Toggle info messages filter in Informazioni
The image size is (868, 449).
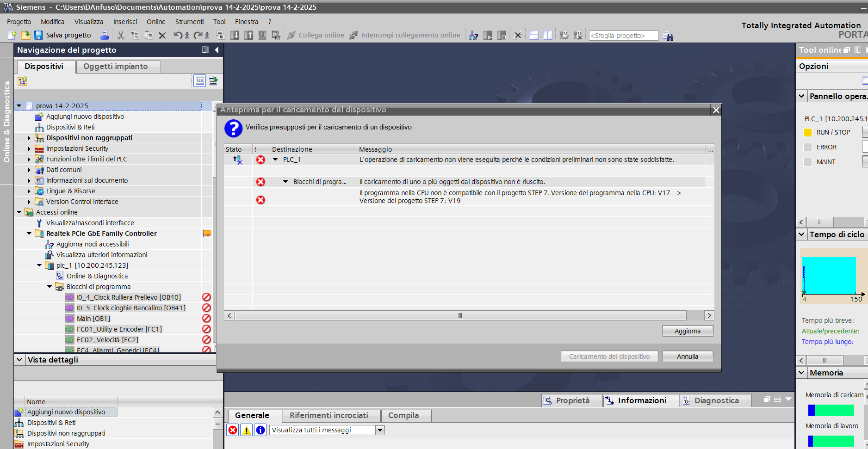pyautogui.click(x=260, y=430)
